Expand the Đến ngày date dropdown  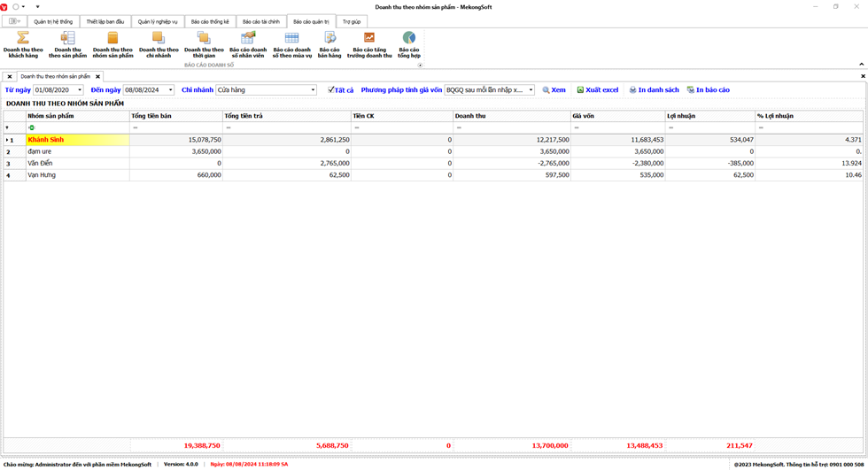(170, 90)
